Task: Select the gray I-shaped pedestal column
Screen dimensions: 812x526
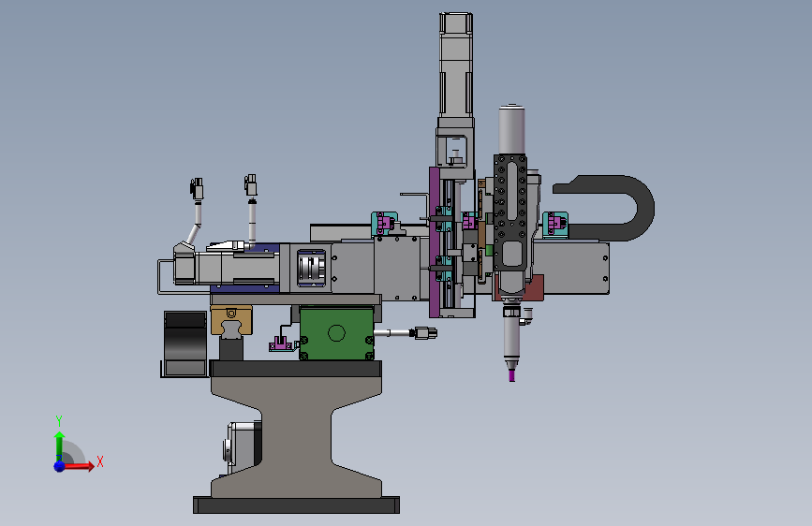Action: tap(296, 436)
